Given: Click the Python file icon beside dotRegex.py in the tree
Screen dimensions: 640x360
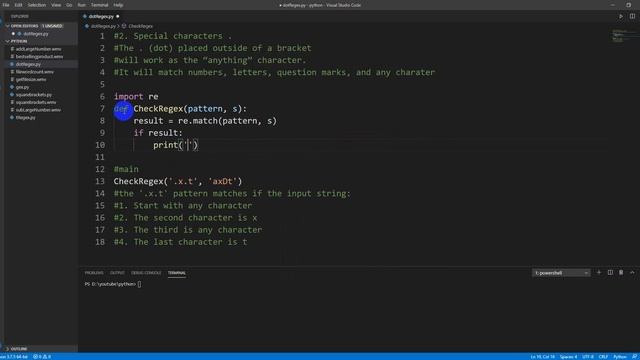Looking at the screenshot, I should pyautogui.click(x=12, y=64).
